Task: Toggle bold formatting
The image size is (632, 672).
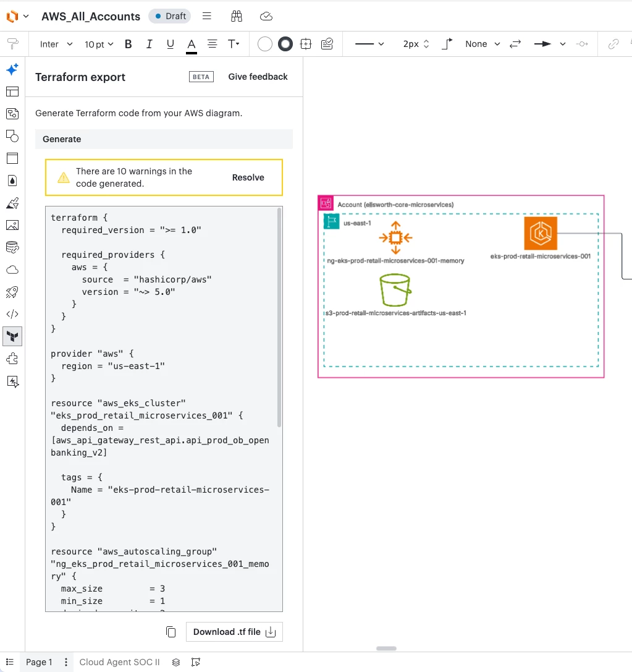Action: click(128, 44)
